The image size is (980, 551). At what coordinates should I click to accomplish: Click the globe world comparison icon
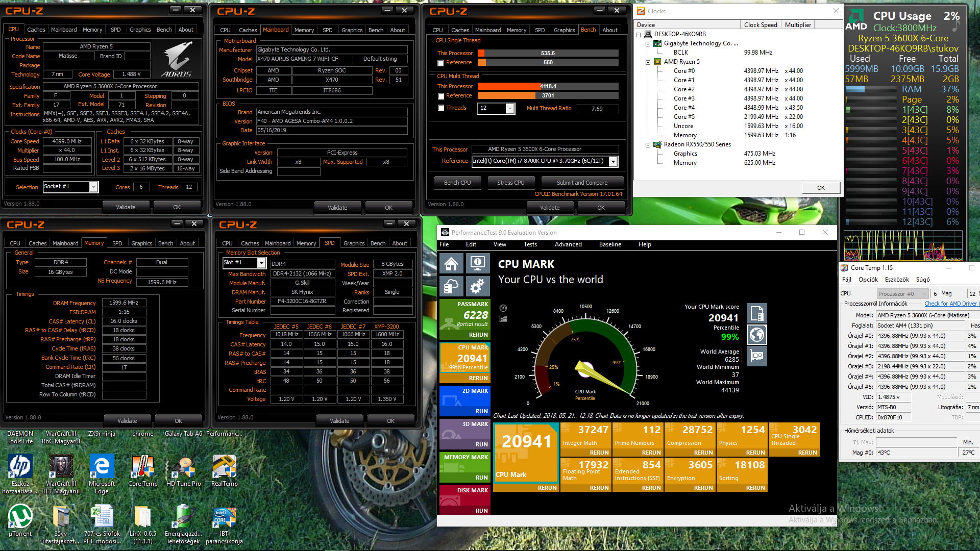[757, 335]
